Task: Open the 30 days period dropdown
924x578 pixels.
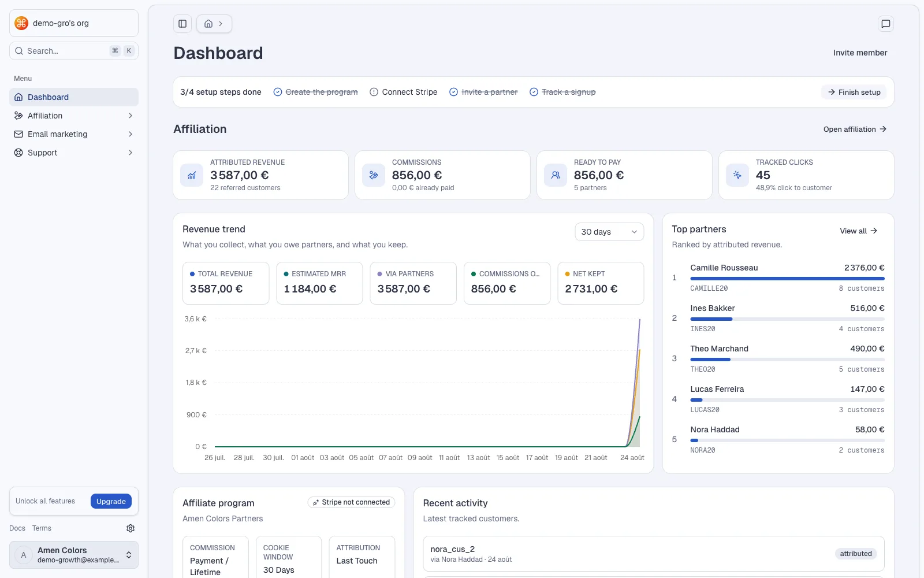Action: [609, 232]
